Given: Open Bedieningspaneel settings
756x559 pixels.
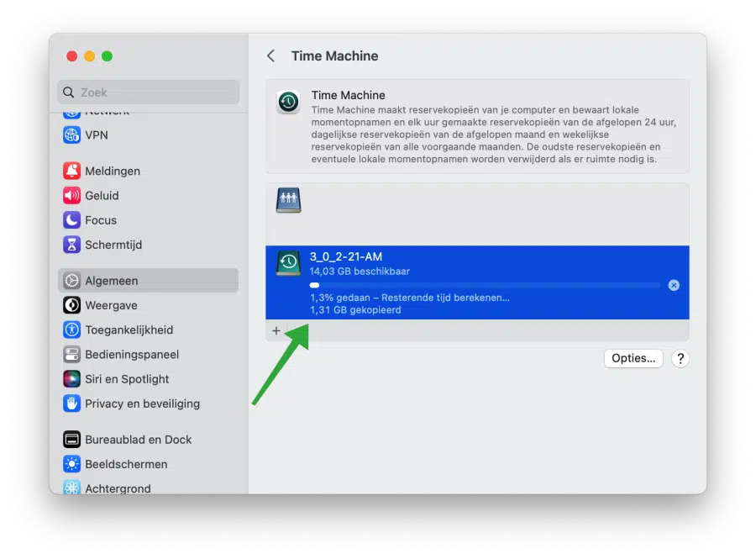Looking at the screenshot, I should [x=148, y=355].
